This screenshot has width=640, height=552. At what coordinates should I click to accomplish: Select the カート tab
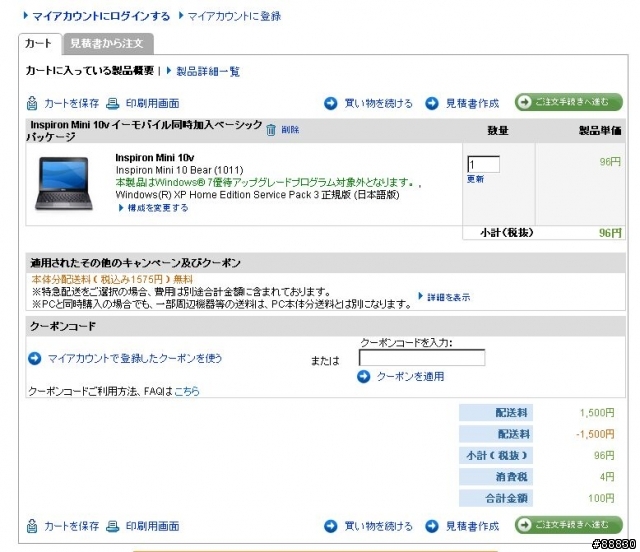39,43
